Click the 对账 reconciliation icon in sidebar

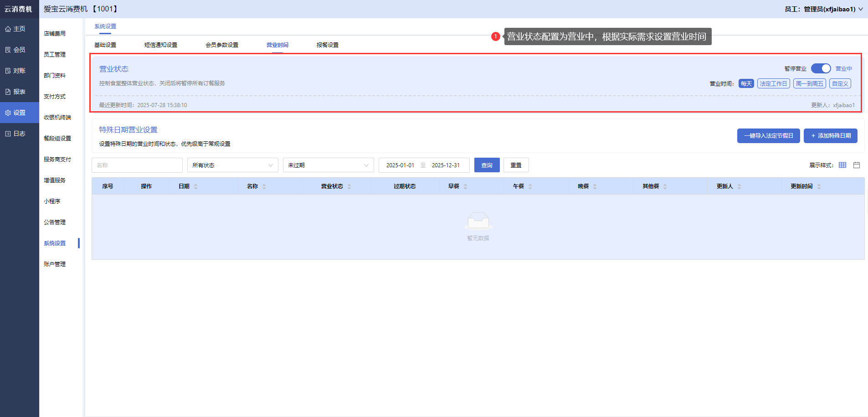pyautogui.click(x=8, y=71)
